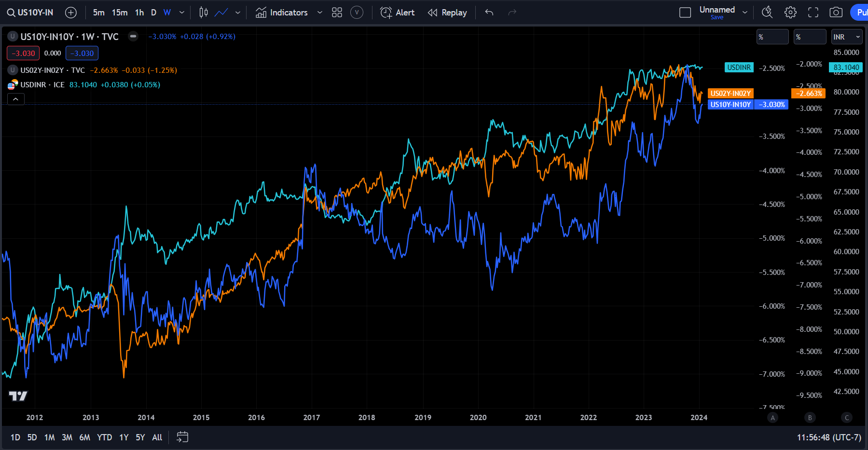Open the Unnamed layout dropdown menu
868x450 pixels.
(745, 13)
